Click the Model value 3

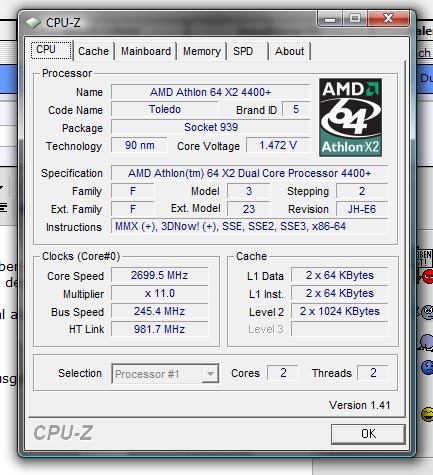(249, 191)
